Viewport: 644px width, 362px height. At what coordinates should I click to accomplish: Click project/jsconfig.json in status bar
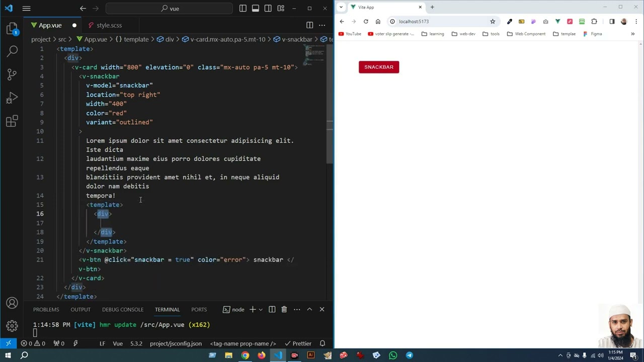tap(176, 343)
